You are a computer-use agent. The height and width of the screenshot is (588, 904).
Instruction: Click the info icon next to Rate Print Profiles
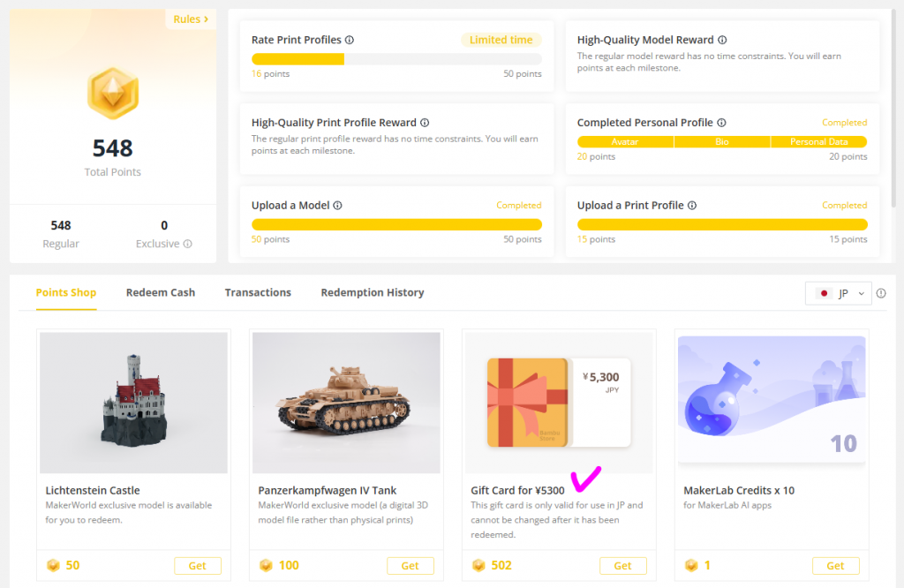pyautogui.click(x=350, y=41)
